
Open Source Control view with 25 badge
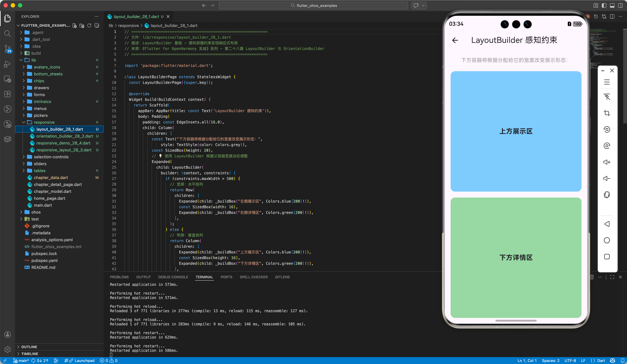click(8, 49)
